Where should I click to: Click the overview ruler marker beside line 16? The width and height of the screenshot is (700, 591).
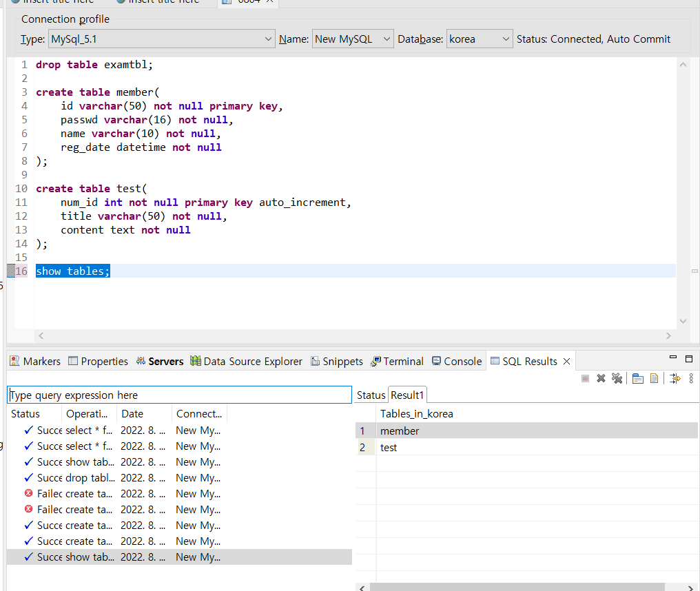click(x=694, y=271)
